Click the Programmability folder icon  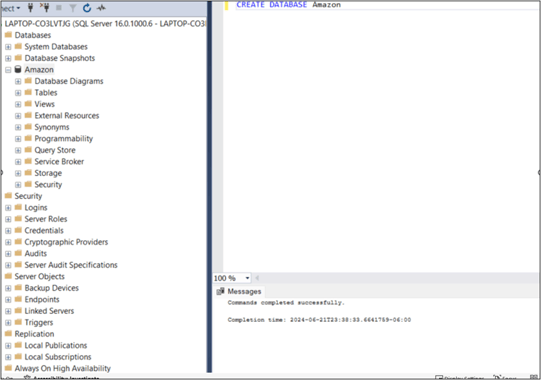point(28,138)
